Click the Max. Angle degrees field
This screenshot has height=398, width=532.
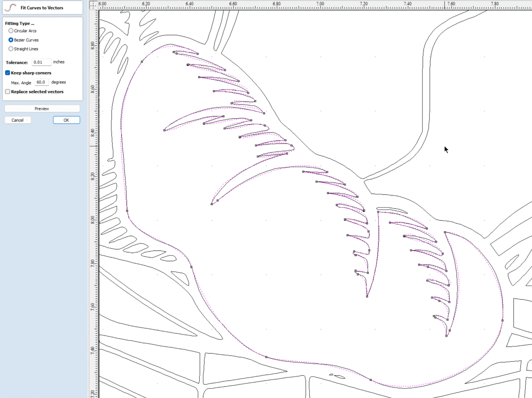tap(42, 82)
